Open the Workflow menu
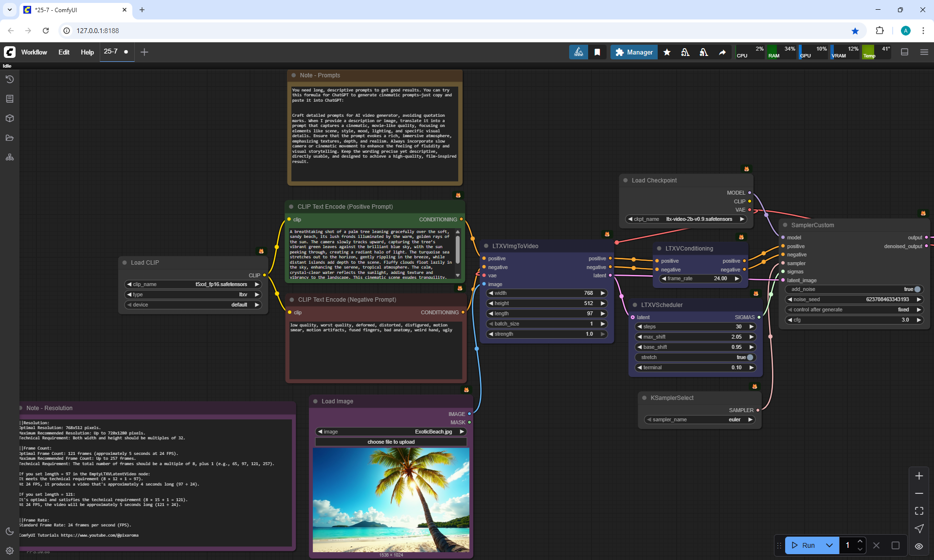The height and width of the screenshot is (560, 934). click(34, 52)
